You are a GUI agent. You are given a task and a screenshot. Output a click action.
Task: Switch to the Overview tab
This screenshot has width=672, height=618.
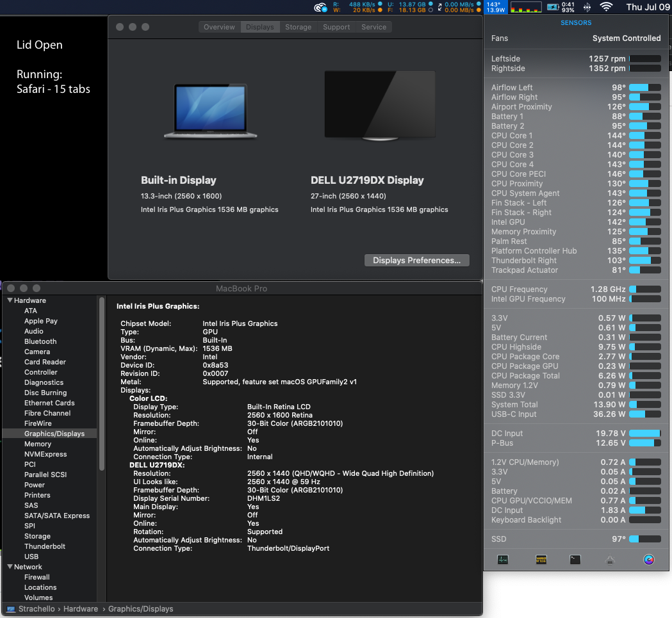(x=219, y=27)
